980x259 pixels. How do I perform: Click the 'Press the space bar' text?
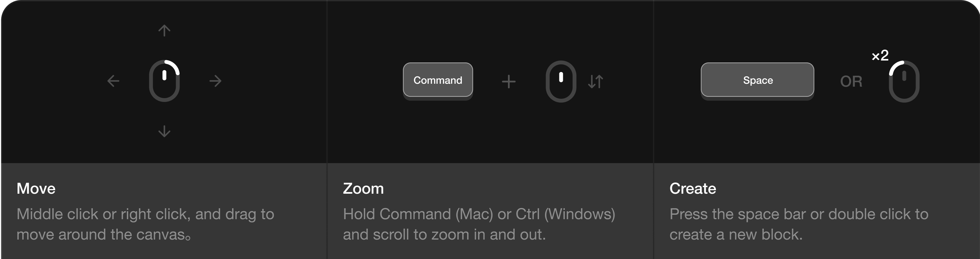point(738,214)
